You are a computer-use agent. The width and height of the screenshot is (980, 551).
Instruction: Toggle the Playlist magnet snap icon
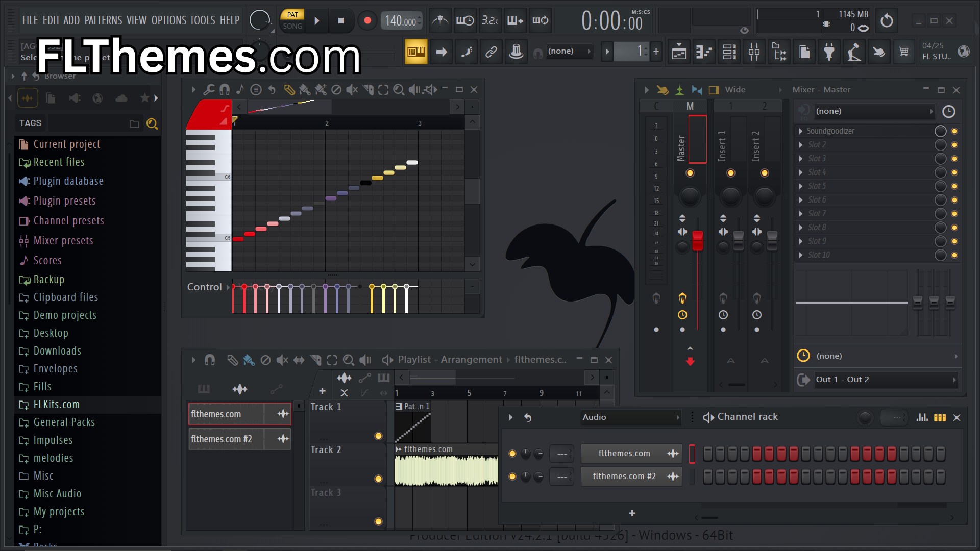[x=209, y=360]
